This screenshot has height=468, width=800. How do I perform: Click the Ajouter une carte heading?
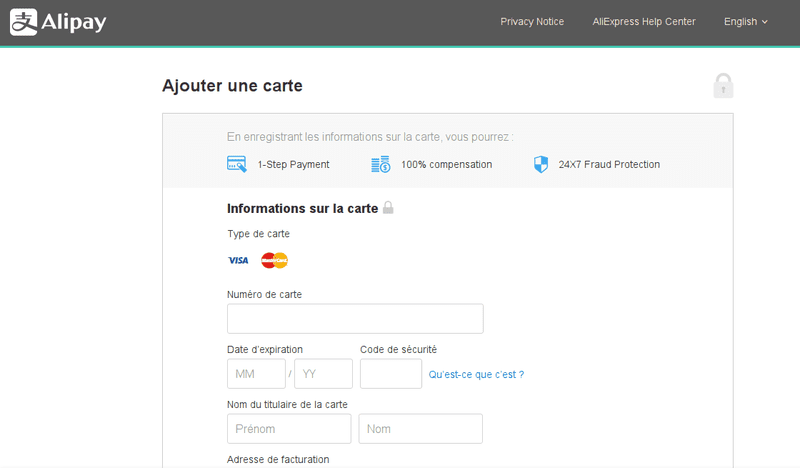coord(232,86)
